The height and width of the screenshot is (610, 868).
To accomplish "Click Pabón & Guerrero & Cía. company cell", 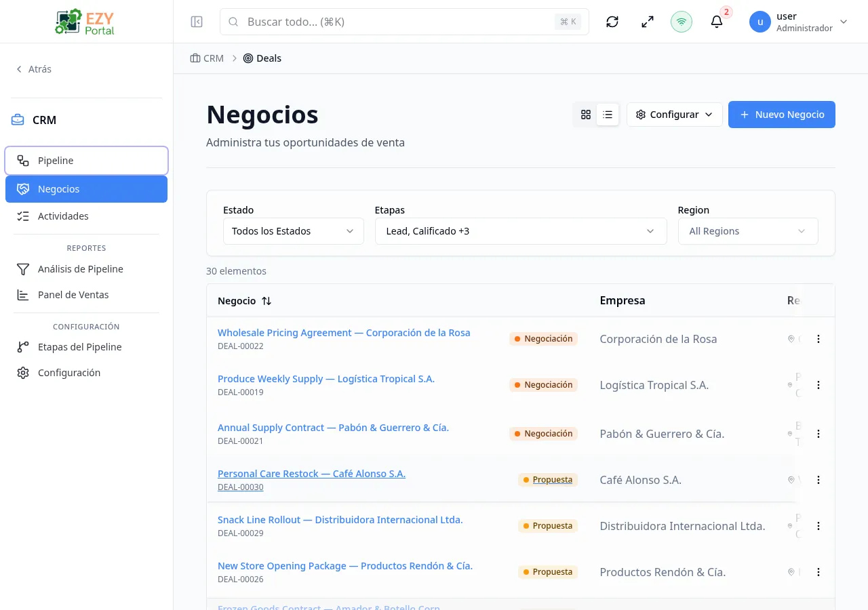I will coord(662,434).
